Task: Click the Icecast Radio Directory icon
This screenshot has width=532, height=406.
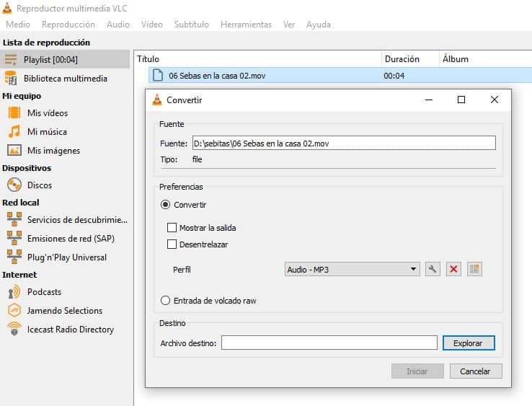Action: point(14,329)
